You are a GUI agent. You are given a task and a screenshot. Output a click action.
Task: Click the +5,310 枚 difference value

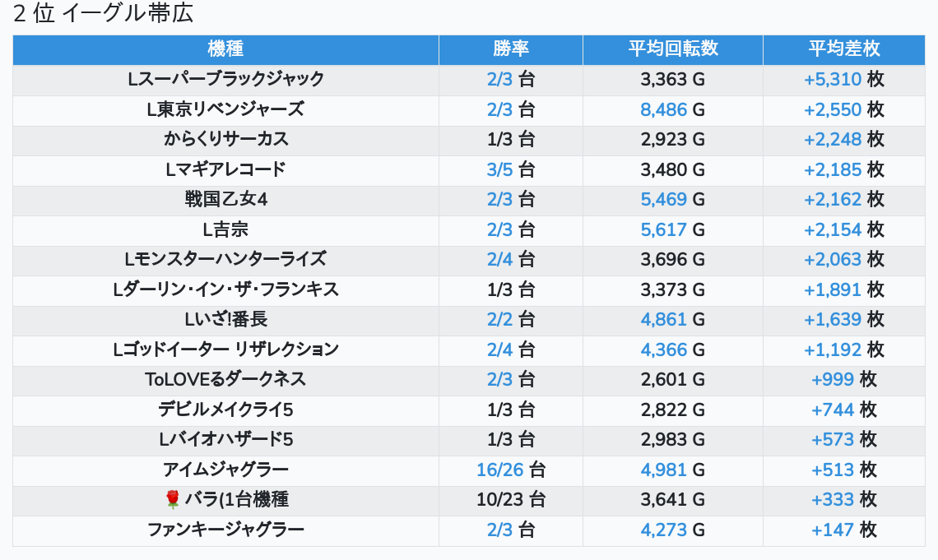point(844,80)
